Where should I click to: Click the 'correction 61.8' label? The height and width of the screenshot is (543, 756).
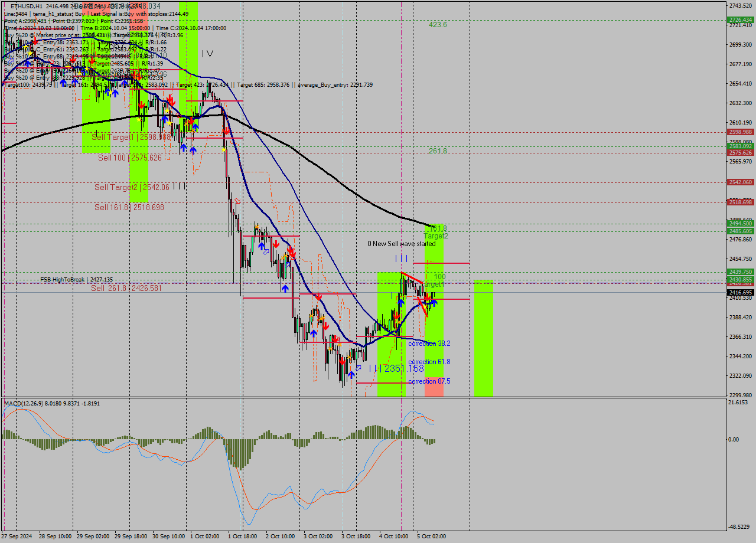coord(429,362)
